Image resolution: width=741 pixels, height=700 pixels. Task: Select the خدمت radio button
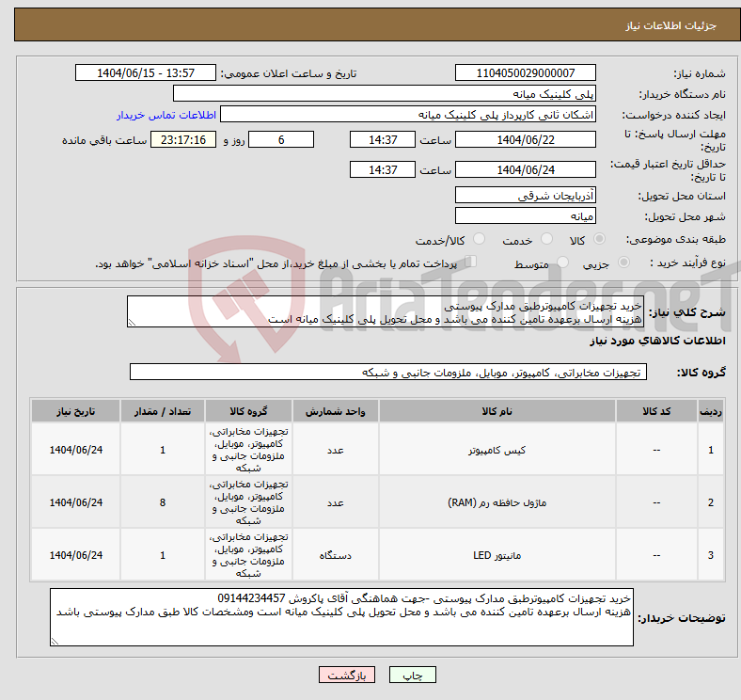[x=546, y=239]
